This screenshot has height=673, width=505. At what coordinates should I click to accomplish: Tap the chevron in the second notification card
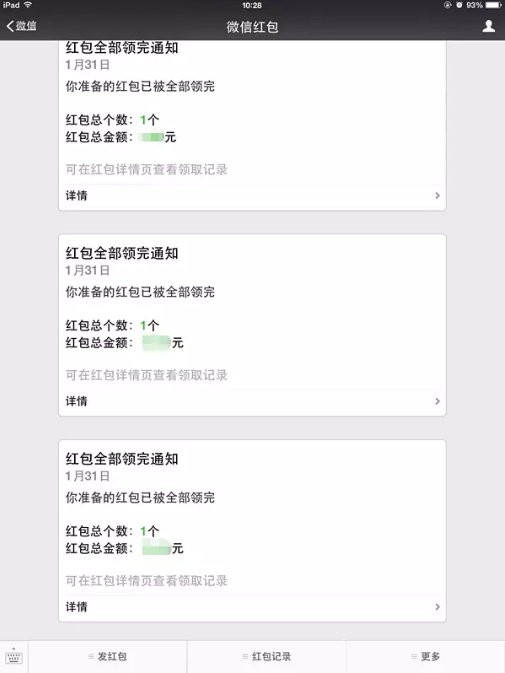click(437, 401)
